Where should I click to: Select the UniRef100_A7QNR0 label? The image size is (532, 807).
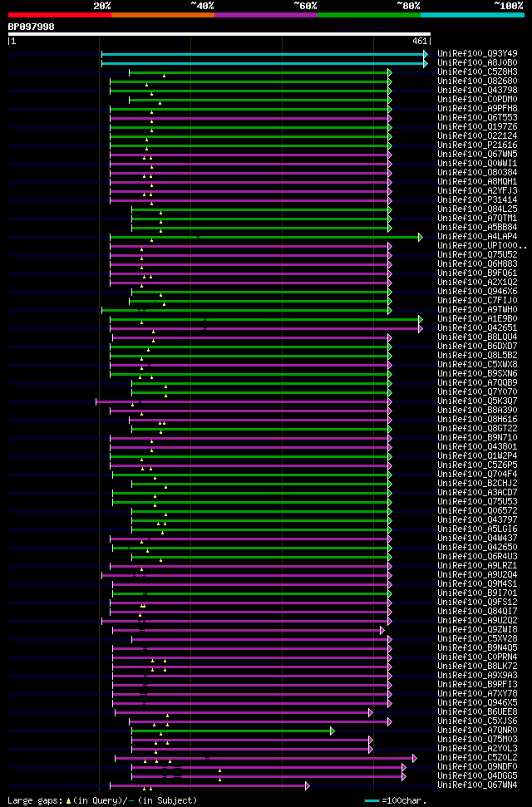[x=477, y=731]
